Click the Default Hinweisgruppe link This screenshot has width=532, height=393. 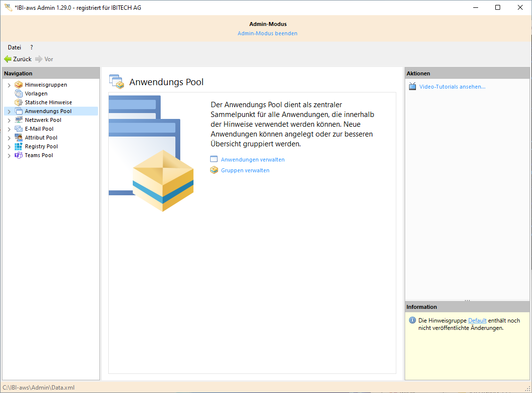(x=477, y=321)
